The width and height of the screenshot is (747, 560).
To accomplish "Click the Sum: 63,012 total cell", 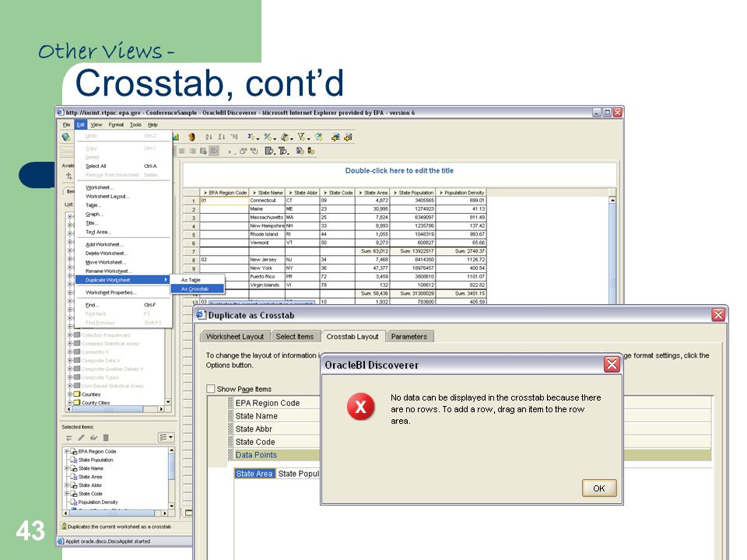I will (x=373, y=251).
